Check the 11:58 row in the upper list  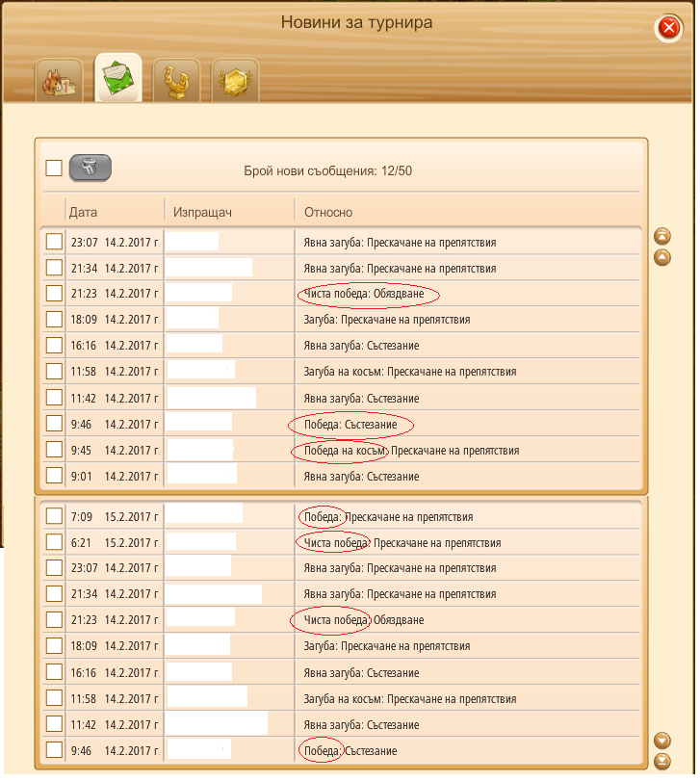pos(54,371)
